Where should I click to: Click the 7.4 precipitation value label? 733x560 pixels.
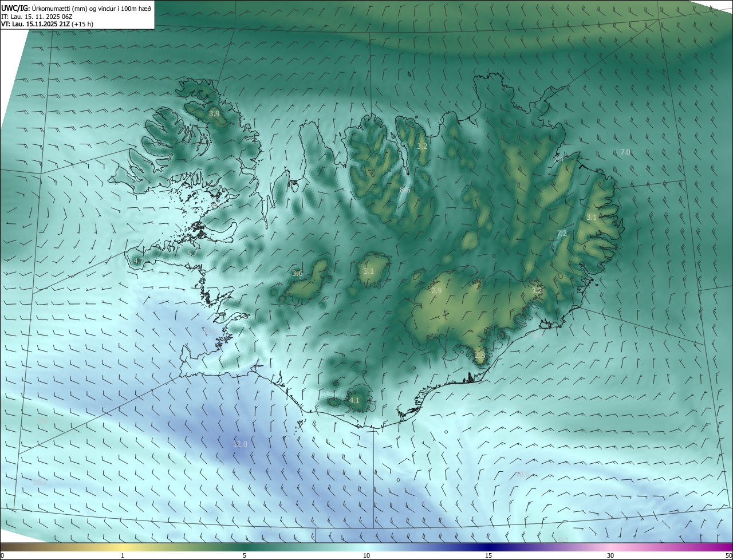(x=558, y=160)
